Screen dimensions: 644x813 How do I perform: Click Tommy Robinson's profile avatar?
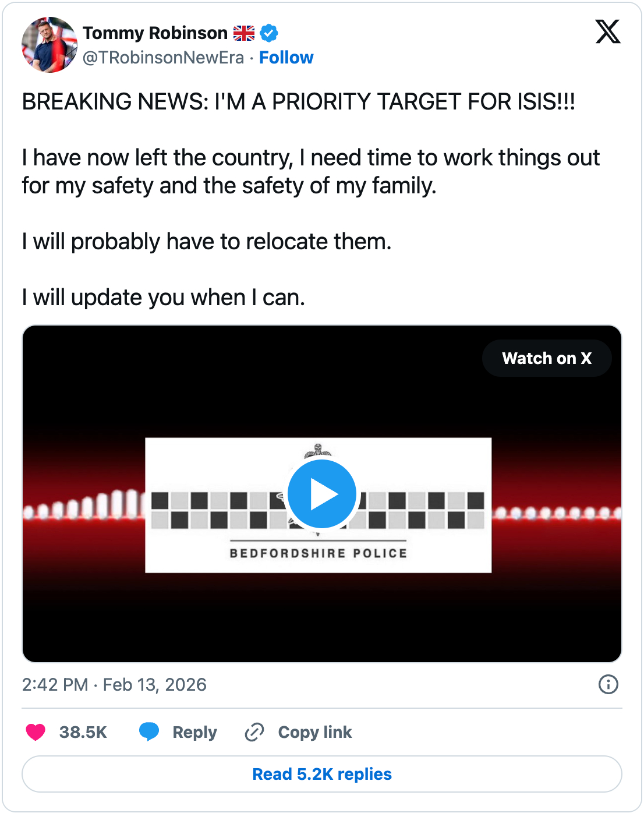(49, 45)
